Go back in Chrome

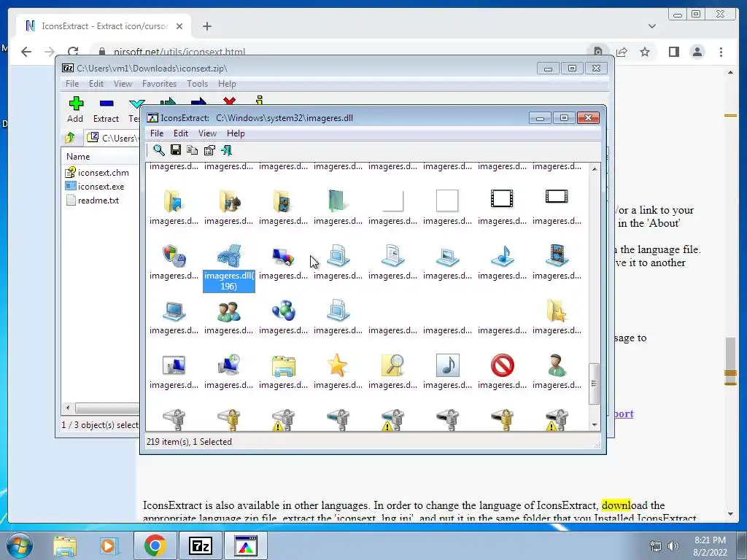[26, 52]
